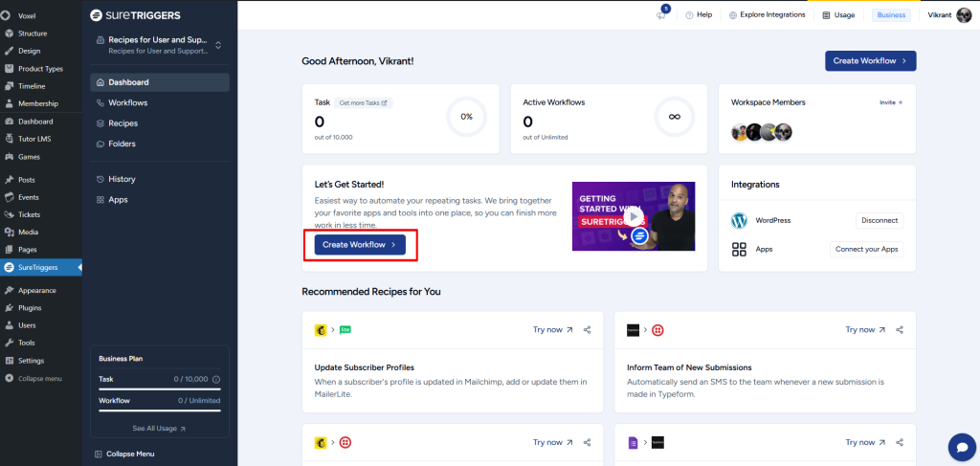This screenshot has height=466, width=980.
Task: Click Connect your Apps button
Action: [866, 249]
